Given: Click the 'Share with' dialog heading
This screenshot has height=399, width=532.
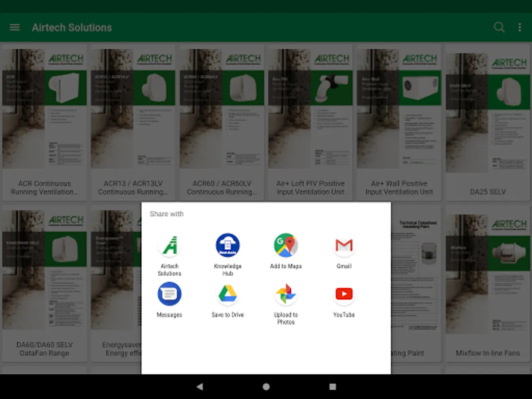Looking at the screenshot, I should click(166, 214).
